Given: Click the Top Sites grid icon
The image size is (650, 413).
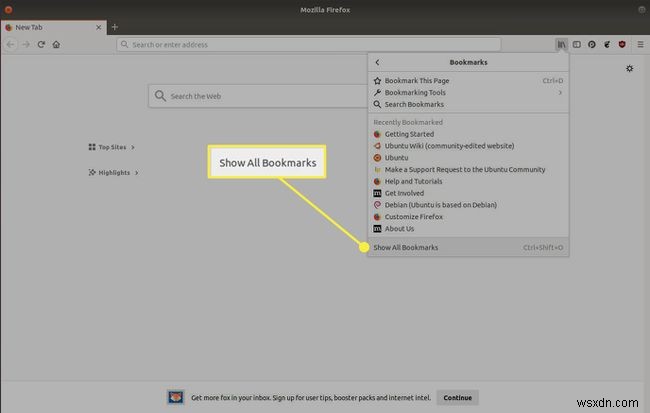Looking at the screenshot, I should tap(92, 147).
